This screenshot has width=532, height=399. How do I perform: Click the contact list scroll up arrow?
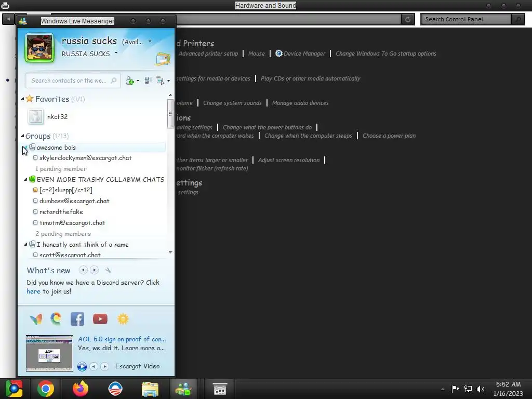(x=170, y=96)
